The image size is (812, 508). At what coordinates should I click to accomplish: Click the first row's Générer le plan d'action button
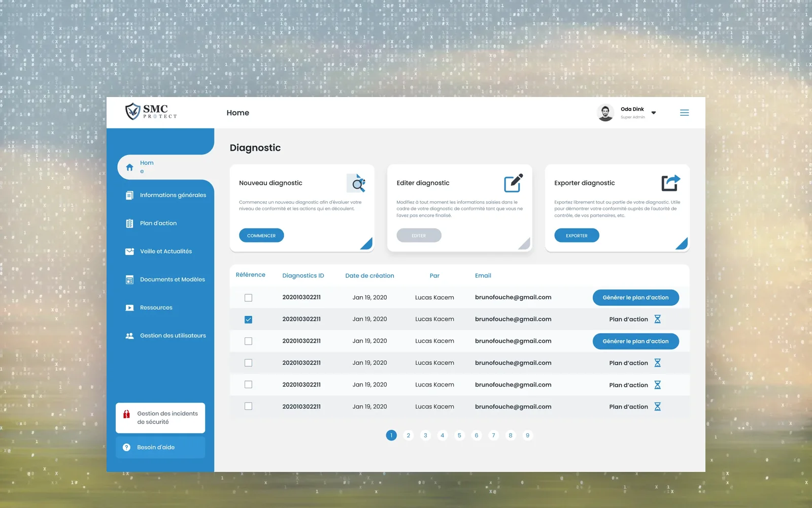(636, 298)
